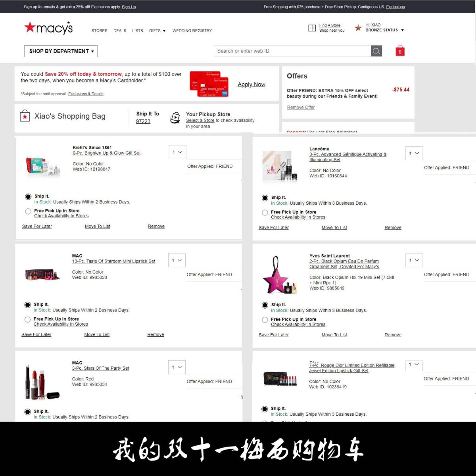Image resolution: width=476 pixels, height=476 pixels.
Task: Select Ship It for Dior lipstick set
Action: click(265, 409)
